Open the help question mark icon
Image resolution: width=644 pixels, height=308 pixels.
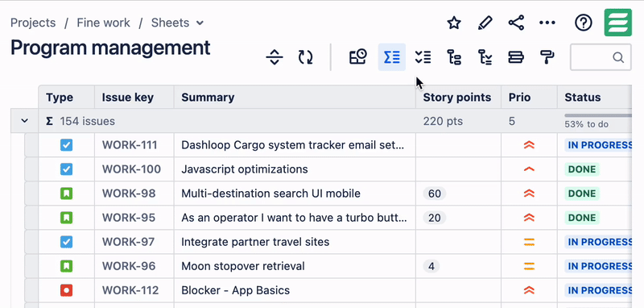(x=583, y=23)
